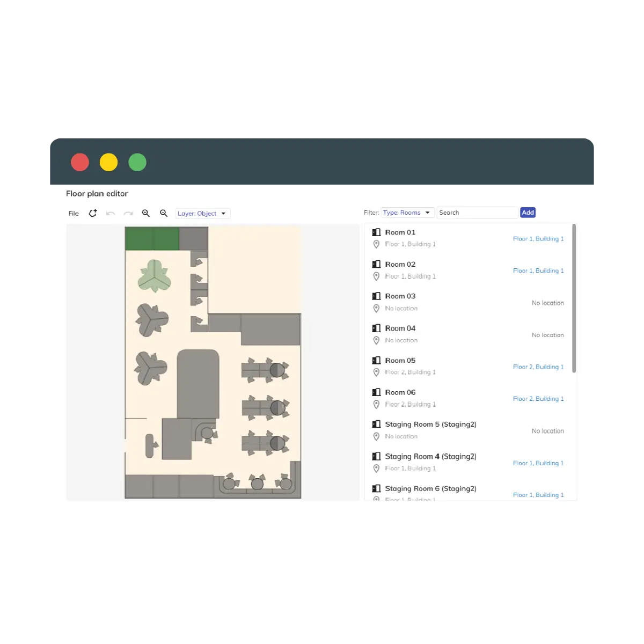Expand the Type: Rooms filter dropdown
This screenshot has height=644, width=644.
pyautogui.click(x=407, y=213)
